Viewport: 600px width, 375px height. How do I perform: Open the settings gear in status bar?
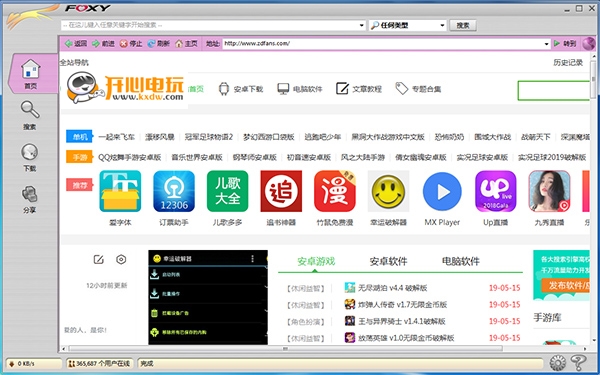[557, 363]
